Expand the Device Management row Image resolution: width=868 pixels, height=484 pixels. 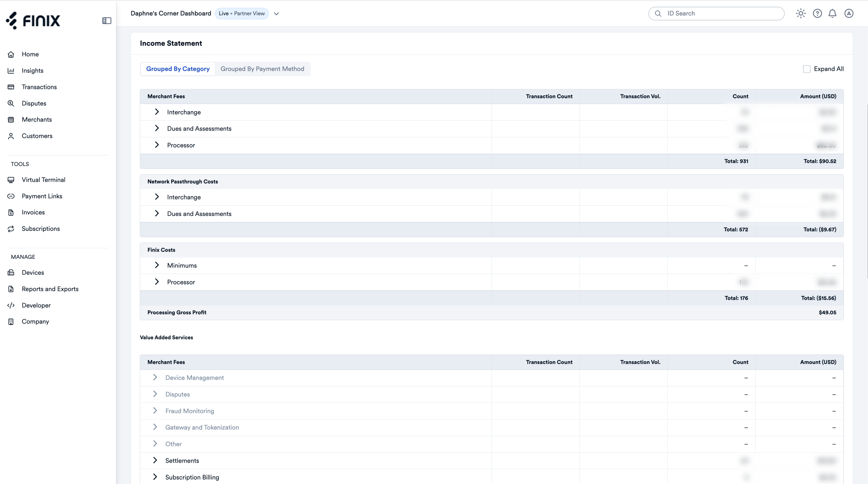coord(155,377)
